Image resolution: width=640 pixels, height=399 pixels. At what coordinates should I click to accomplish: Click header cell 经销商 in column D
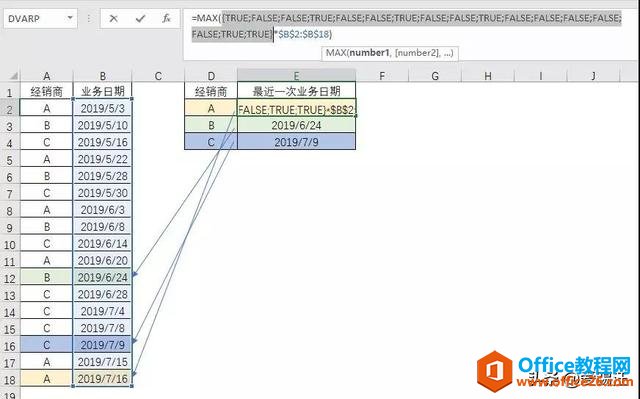(x=211, y=91)
